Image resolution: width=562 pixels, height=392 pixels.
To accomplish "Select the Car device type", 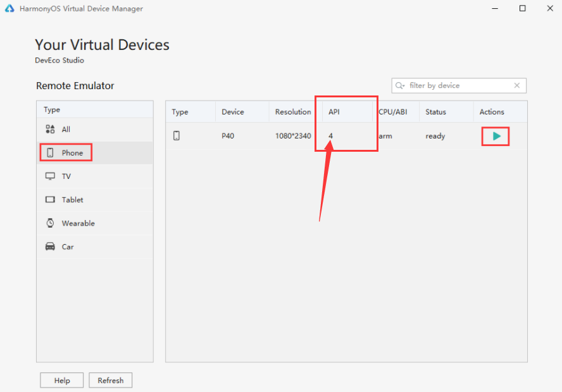I will tap(68, 247).
